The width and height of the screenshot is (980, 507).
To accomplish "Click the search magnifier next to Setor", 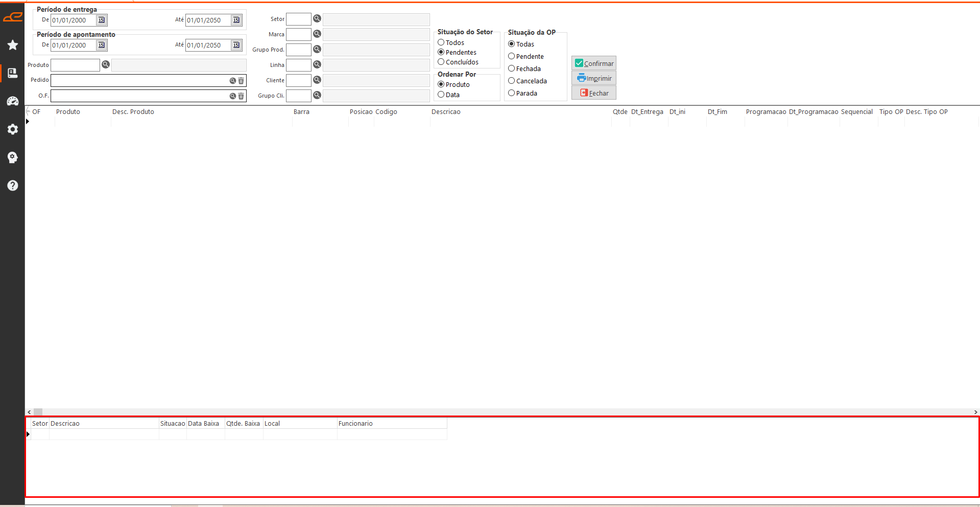I will [317, 19].
